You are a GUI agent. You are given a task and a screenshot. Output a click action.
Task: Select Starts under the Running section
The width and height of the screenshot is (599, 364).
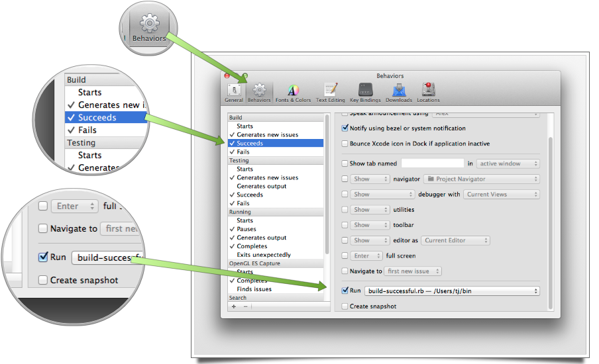click(x=276, y=220)
